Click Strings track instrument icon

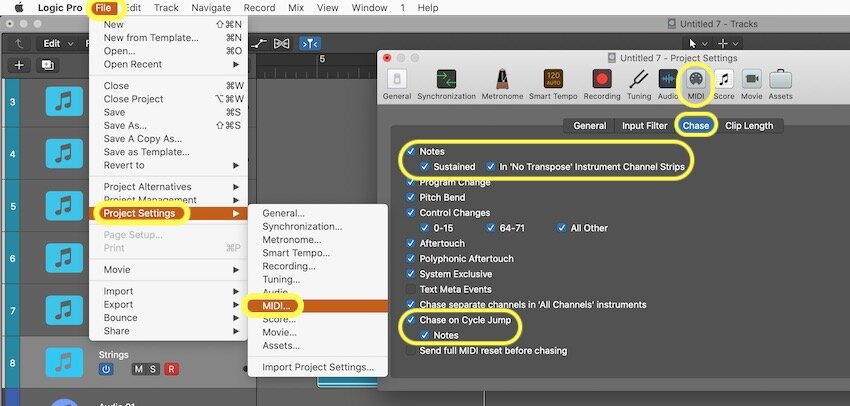(65, 362)
